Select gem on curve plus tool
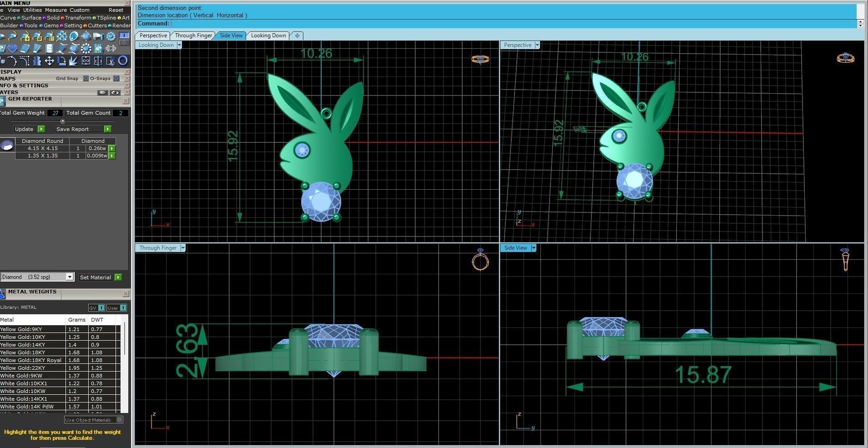 click(x=25, y=36)
